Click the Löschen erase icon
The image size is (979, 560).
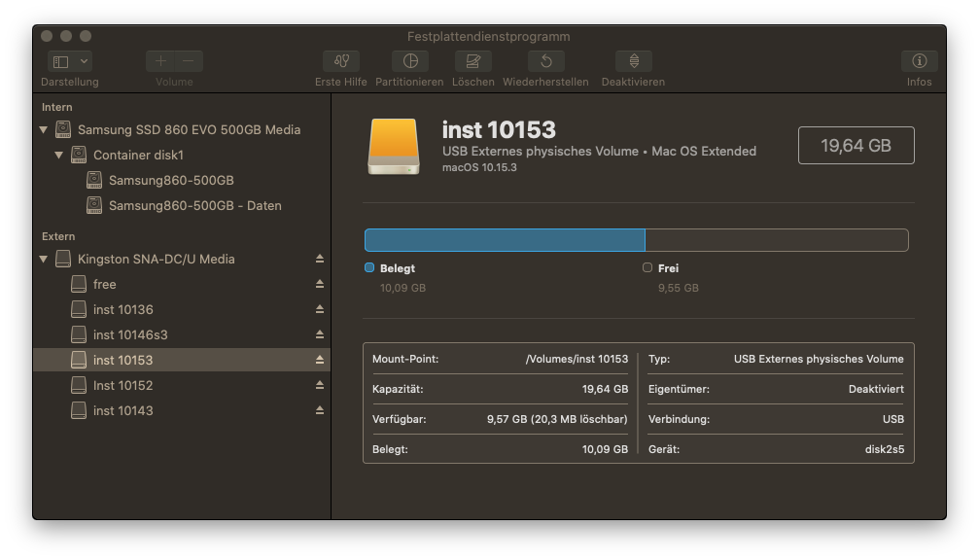[x=473, y=61]
